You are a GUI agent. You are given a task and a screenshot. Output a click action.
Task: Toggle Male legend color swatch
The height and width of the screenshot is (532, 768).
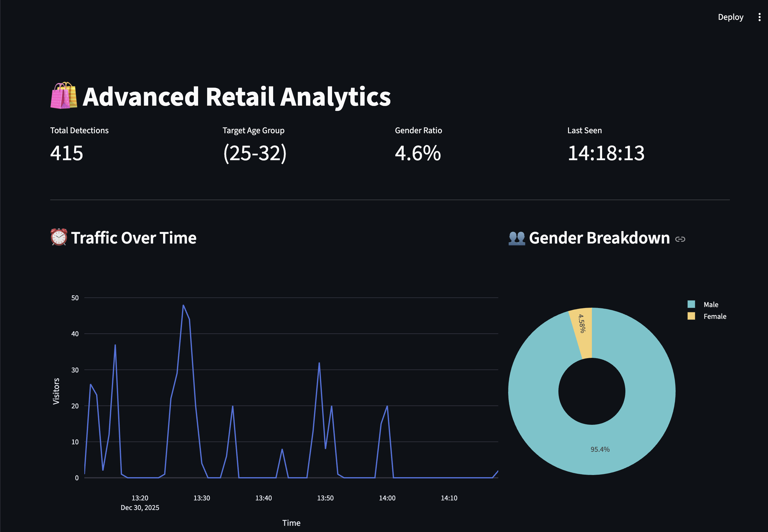(691, 304)
